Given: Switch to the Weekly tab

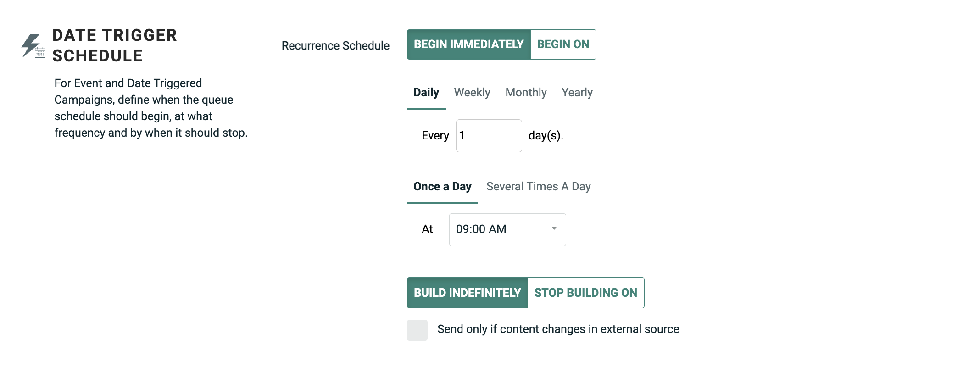Looking at the screenshot, I should tap(472, 93).
